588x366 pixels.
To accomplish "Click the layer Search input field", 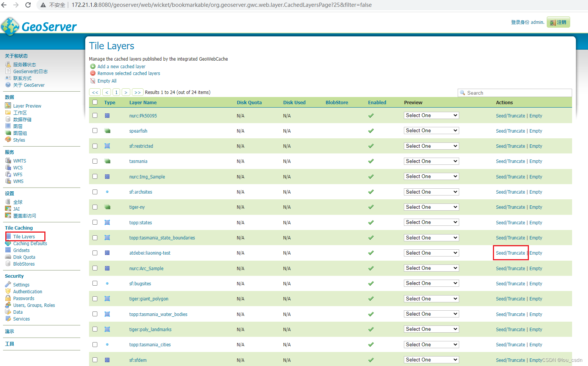I will tap(515, 93).
